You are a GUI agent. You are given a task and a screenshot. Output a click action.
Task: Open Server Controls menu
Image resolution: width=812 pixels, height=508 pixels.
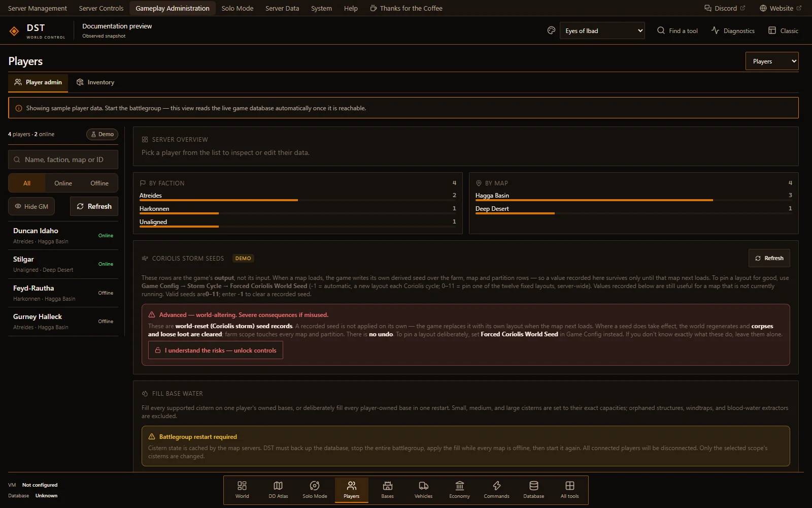coord(101,8)
